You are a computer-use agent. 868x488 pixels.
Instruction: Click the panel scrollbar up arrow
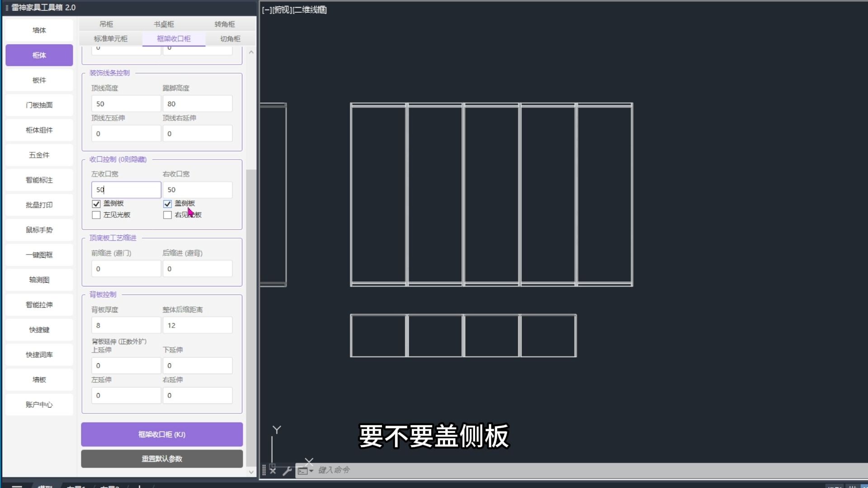[251, 52]
